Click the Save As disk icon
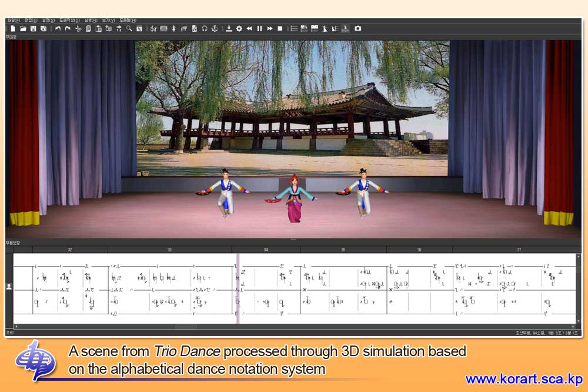Screen dimensions: 588x392 coord(44,28)
